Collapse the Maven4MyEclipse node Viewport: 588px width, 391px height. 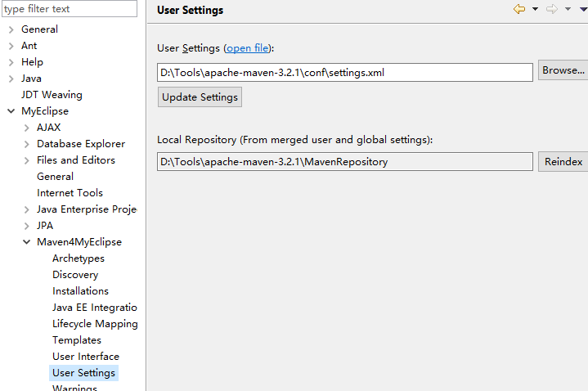click(26, 242)
